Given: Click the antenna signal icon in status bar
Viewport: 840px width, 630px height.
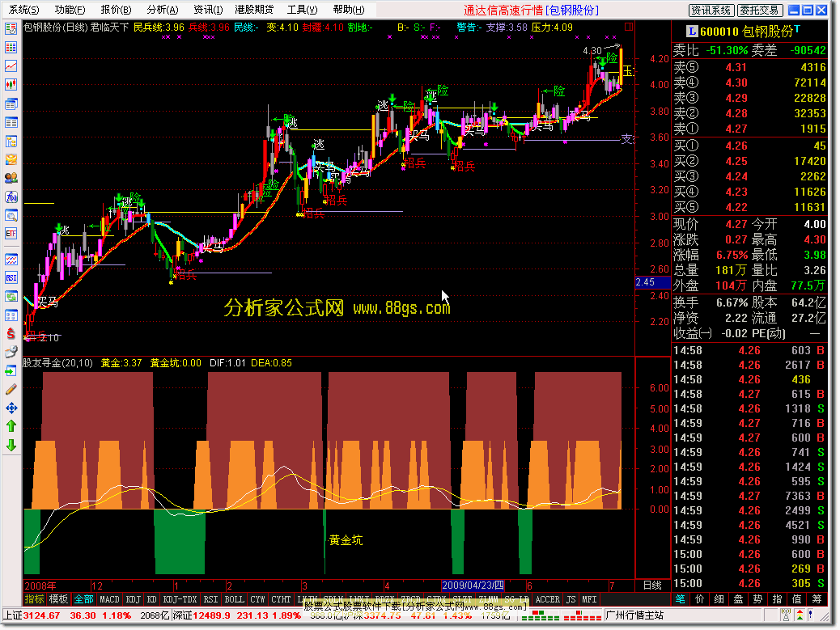Looking at the screenshot, I should coord(785,615).
